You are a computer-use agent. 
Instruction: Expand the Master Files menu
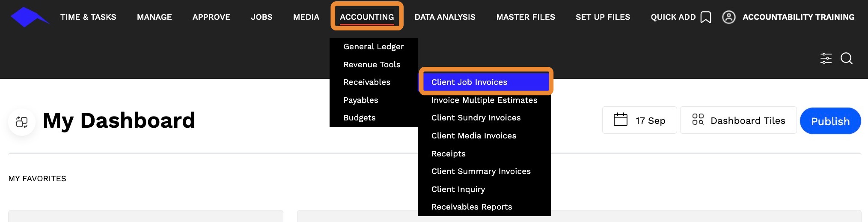526,17
